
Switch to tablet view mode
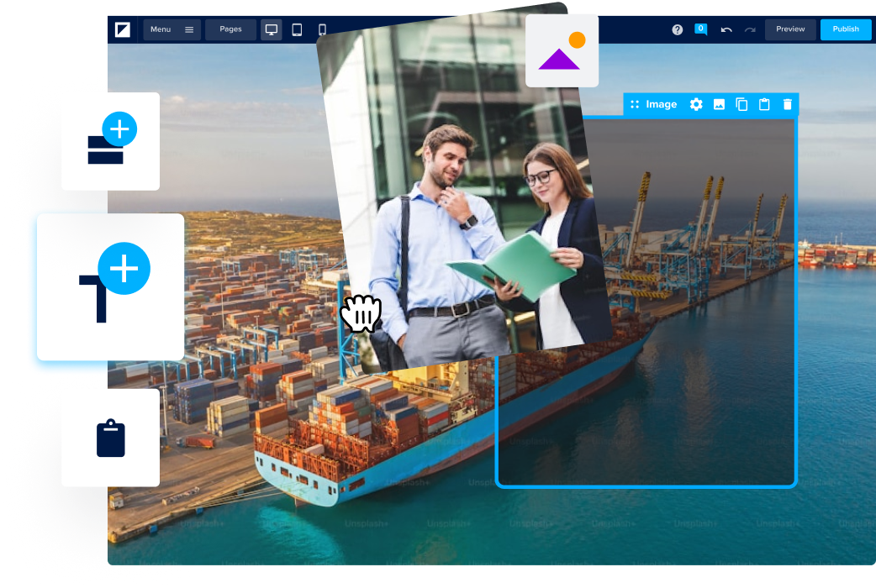pos(297,29)
